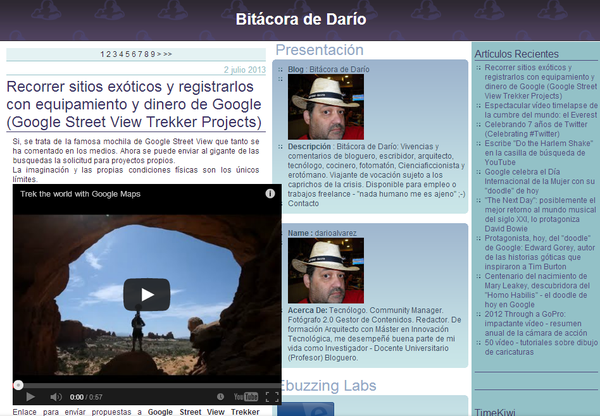Open the 'Do the Harlem Shake' article

(538, 153)
